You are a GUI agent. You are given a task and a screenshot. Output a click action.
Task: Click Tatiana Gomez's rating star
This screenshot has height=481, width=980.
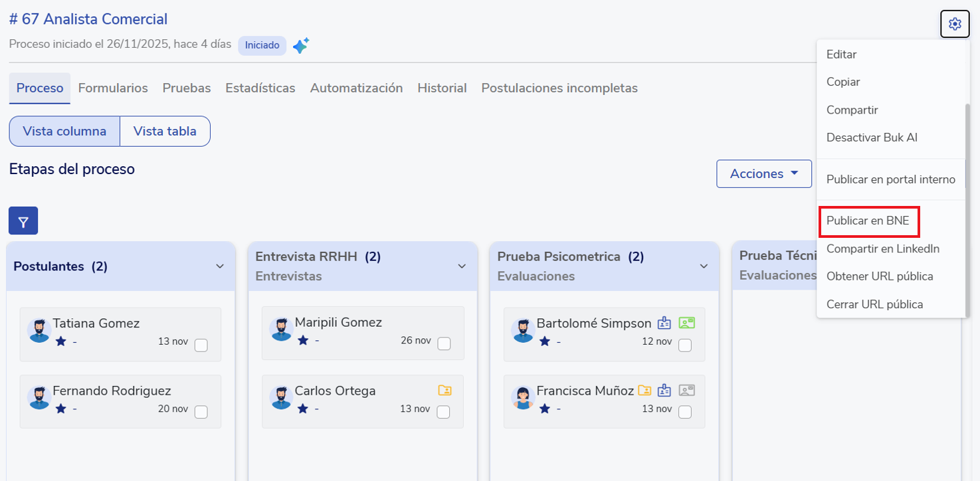[x=61, y=341]
